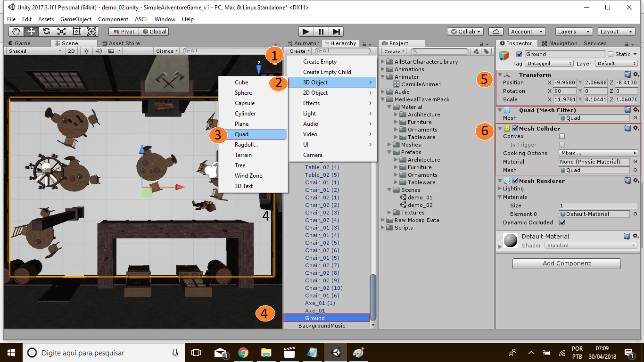The image size is (644, 362).
Task: Select the Rotate tool
Action: 46,31
